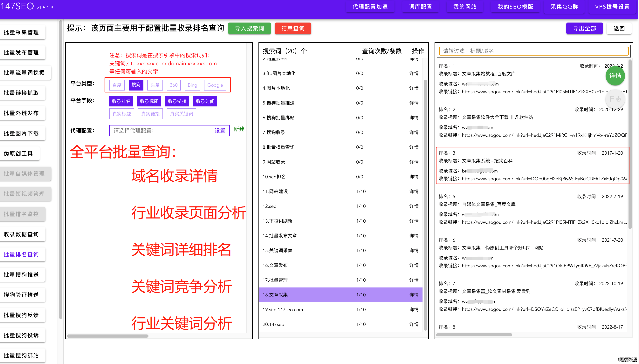The height and width of the screenshot is (364, 639).
Task: Click 结束查询 button
Action: [293, 28]
